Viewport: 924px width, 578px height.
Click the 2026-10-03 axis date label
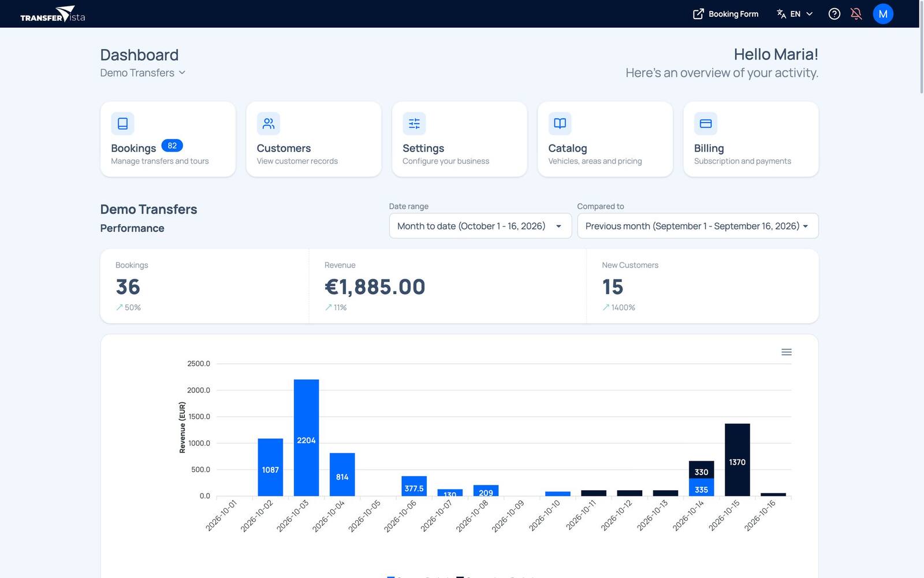coord(293,516)
